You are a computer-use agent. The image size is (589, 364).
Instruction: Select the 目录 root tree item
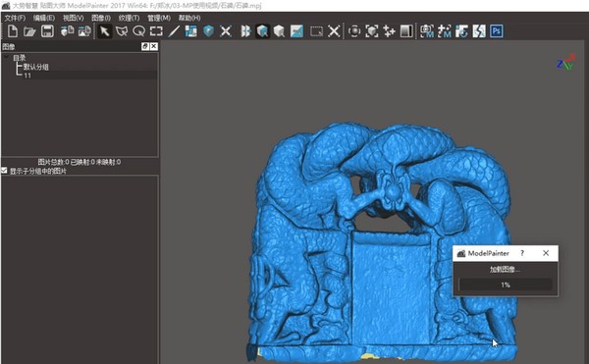tap(20, 58)
